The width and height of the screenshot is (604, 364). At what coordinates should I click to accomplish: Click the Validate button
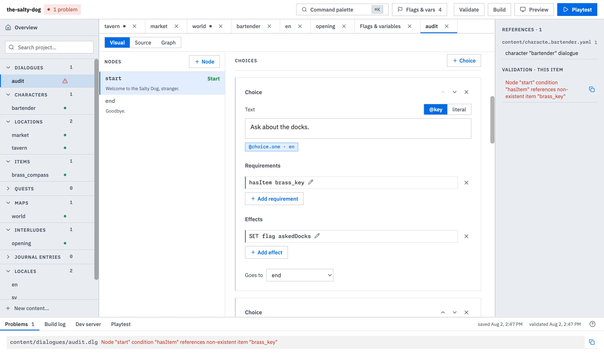click(469, 10)
